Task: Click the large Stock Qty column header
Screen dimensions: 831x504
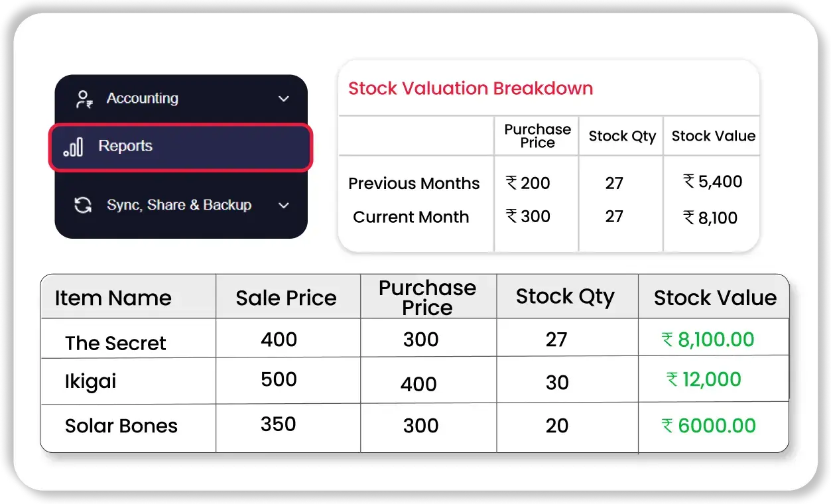Action: click(565, 296)
